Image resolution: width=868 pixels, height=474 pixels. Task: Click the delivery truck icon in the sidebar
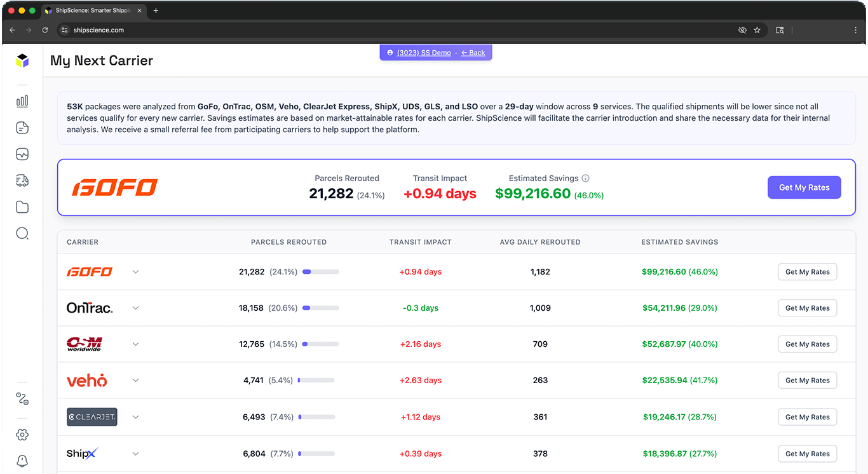tap(22, 180)
